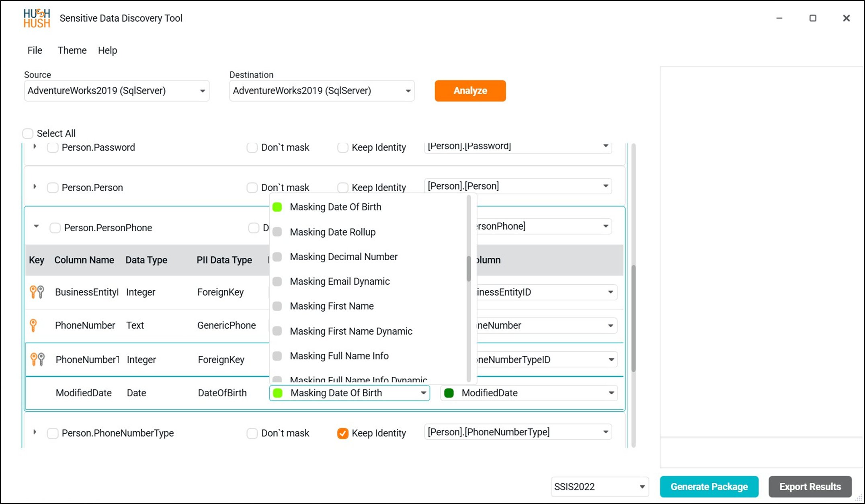Toggle the Select All checkbox
The height and width of the screenshot is (504, 865).
tap(28, 133)
